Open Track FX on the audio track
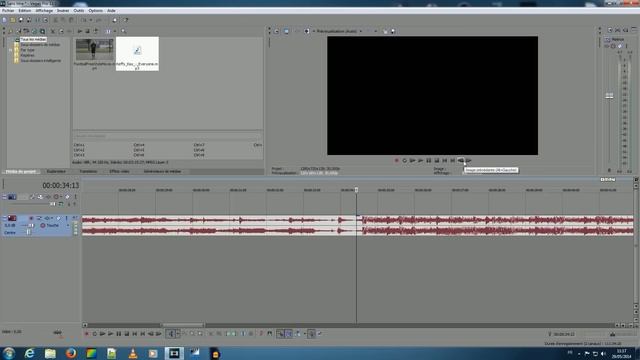The height and width of the screenshot is (360, 640). click(x=47, y=218)
